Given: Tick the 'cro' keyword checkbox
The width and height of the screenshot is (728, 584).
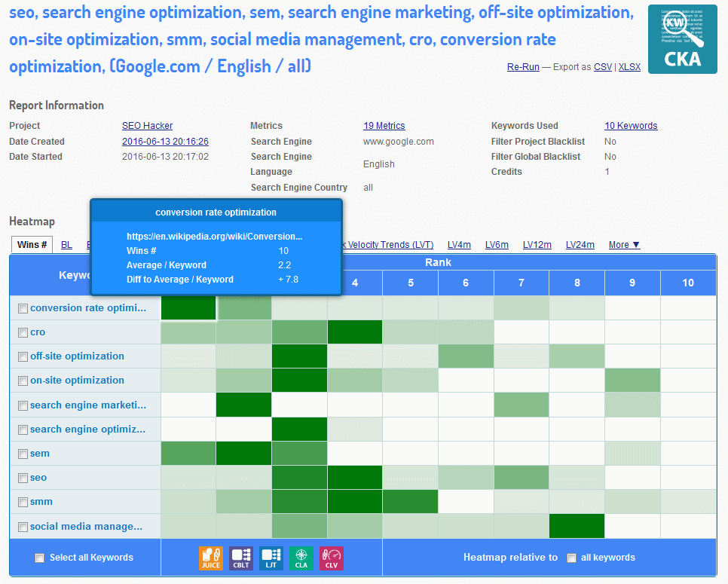Looking at the screenshot, I should click(23, 332).
